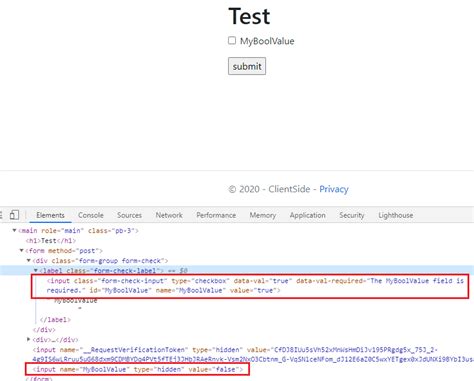
Task: Collapse the label form-check-label node
Action: coord(36,270)
